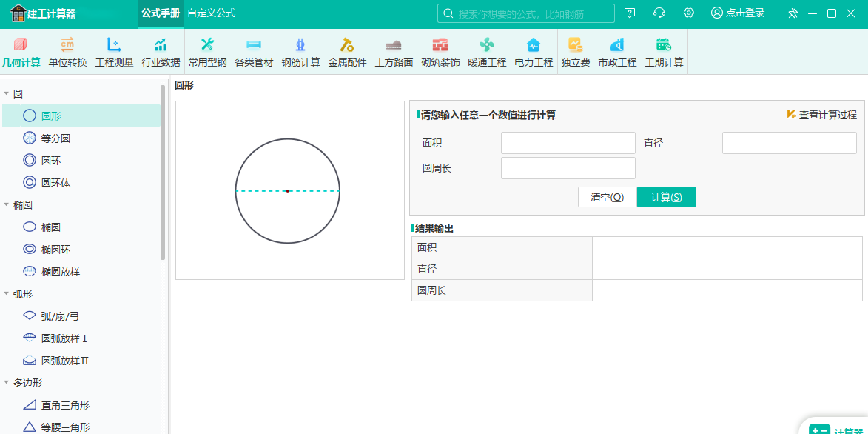Click the 清空(Q) clear button
Image resolution: width=868 pixels, height=434 pixels.
(x=608, y=197)
